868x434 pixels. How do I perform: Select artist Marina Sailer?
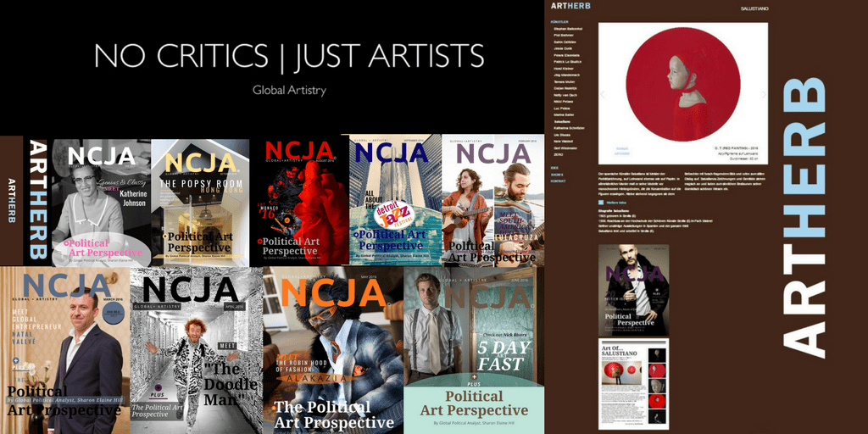[x=564, y=115]
